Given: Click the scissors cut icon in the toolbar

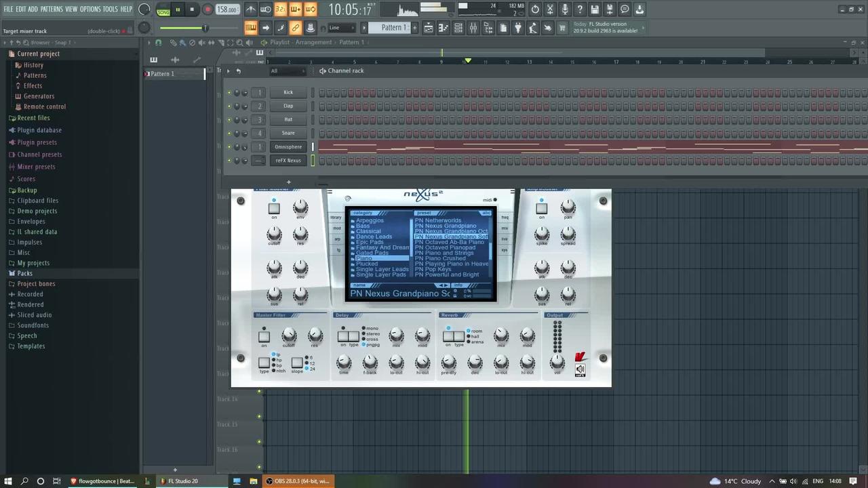Looking at the screenshot, I should click(x=549, y=9).
